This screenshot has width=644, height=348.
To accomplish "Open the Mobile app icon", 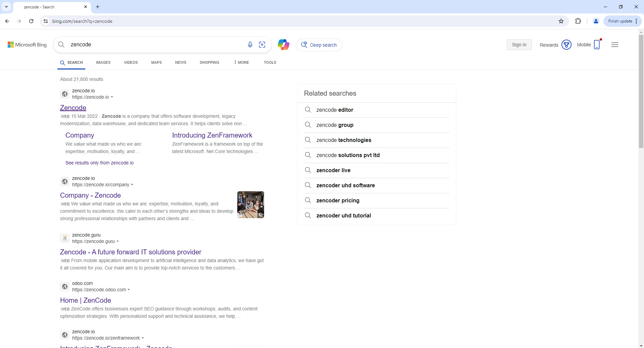I will coord(596,44).
